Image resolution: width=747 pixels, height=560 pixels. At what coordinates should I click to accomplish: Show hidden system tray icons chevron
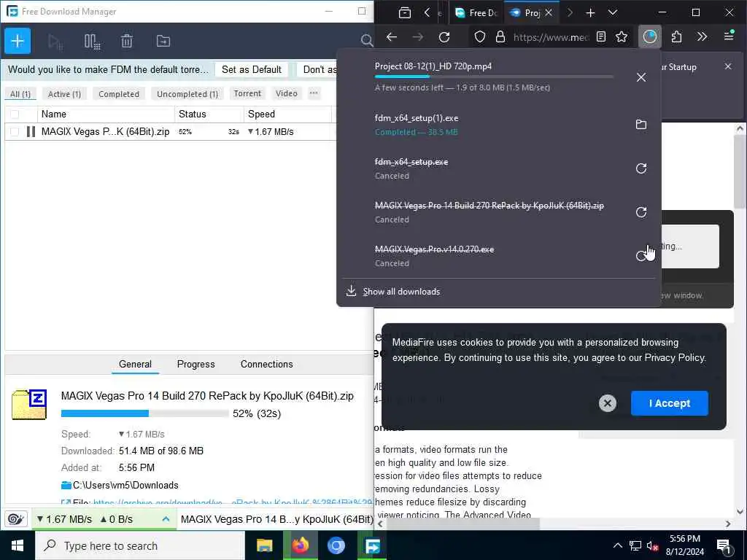click(x=617, y=545)
